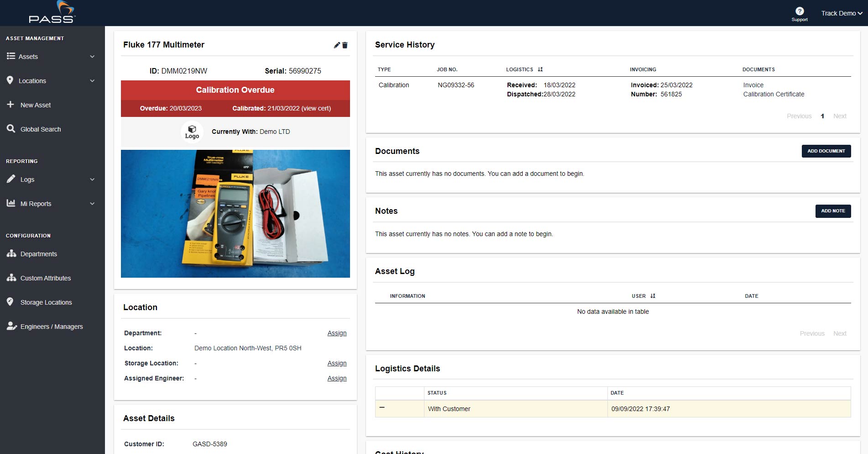Click the ADD NOTE button

[833, 211]
